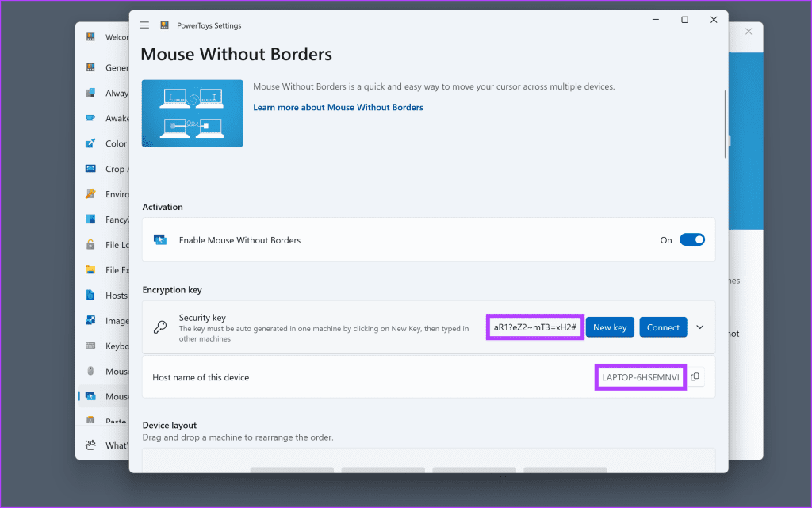The image size is (812, 508).
Task: Click the 'Activation' section heading
Action: click(163, 207)
